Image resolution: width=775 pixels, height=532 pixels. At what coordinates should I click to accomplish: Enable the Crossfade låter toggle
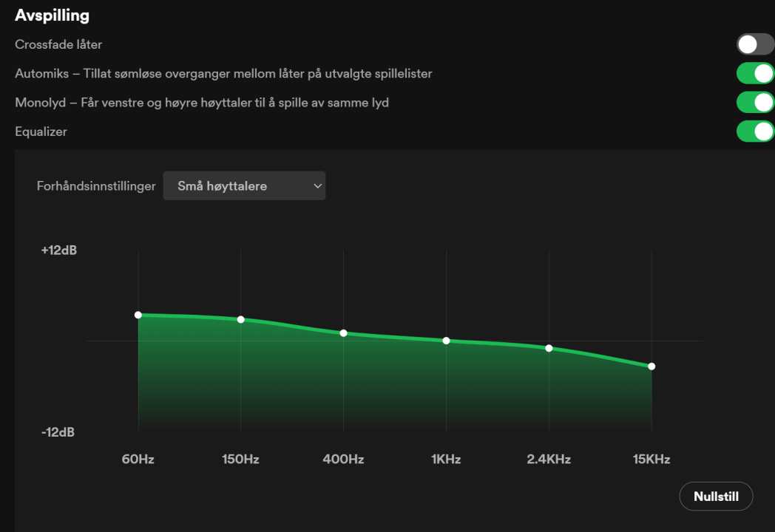[755, 44]
